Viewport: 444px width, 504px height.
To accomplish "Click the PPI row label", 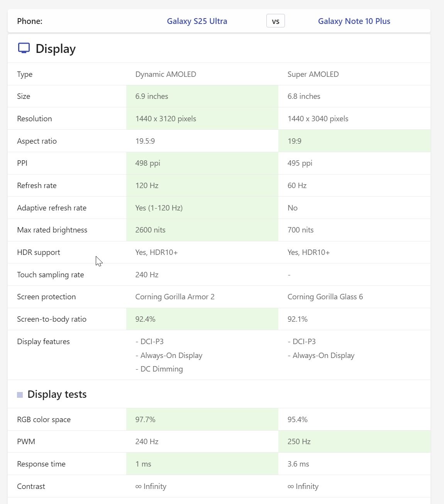I will (22, 163).
